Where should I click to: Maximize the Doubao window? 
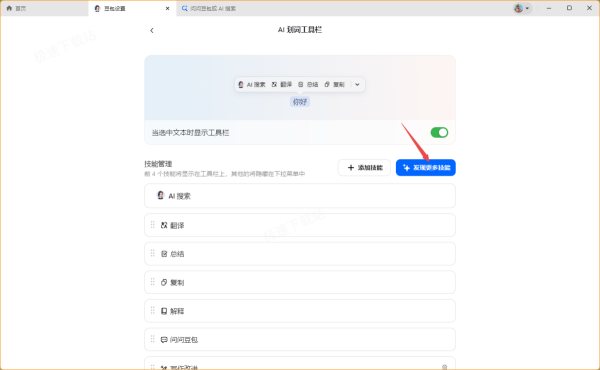[x=569, y=8]
